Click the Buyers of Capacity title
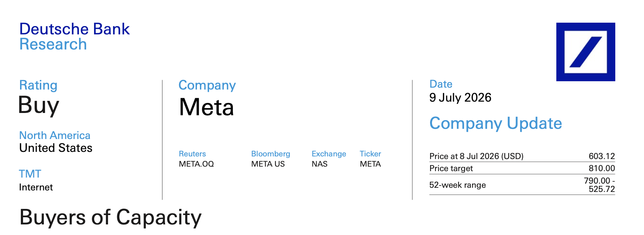 [110, 218]
